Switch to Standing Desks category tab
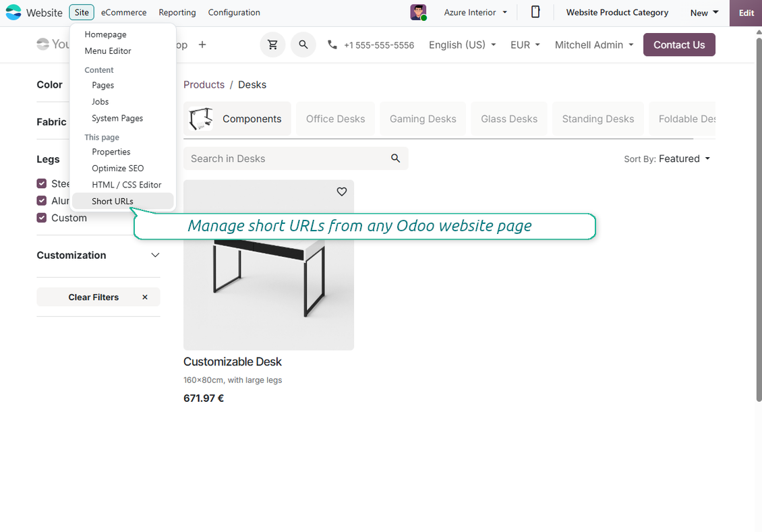 597,119
